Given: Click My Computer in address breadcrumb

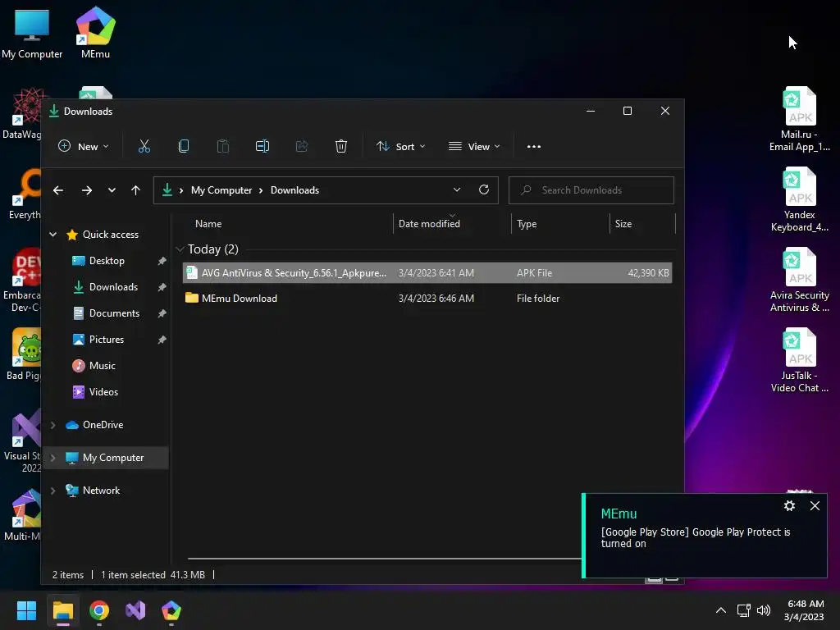Looking at the screenshot, I should coord(221,190).
